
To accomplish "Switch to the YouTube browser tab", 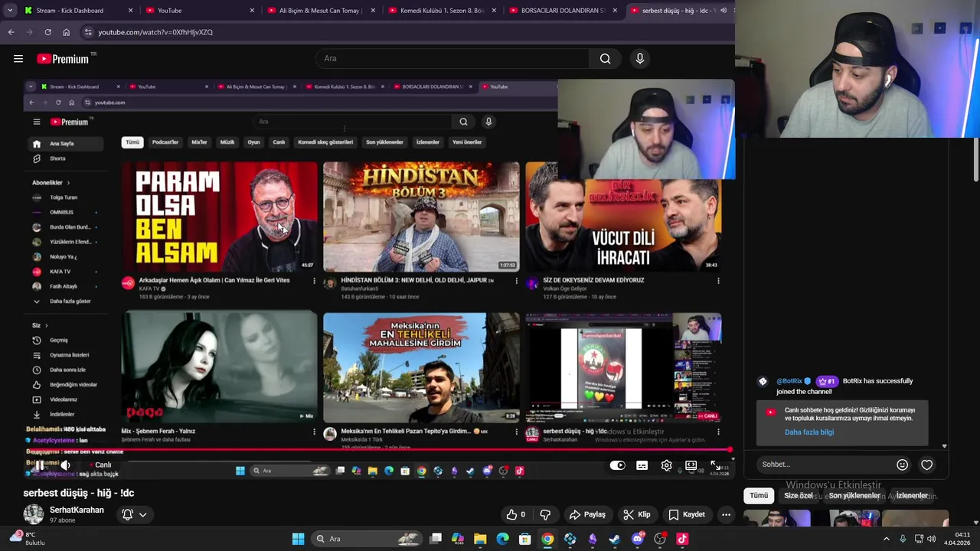I will pyautogui.click(x=199, y=11).
